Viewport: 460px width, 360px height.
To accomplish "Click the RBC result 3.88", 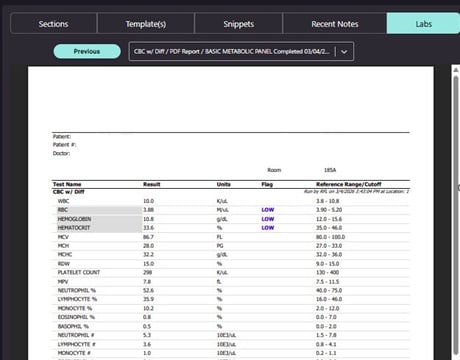I will (148, 210).
